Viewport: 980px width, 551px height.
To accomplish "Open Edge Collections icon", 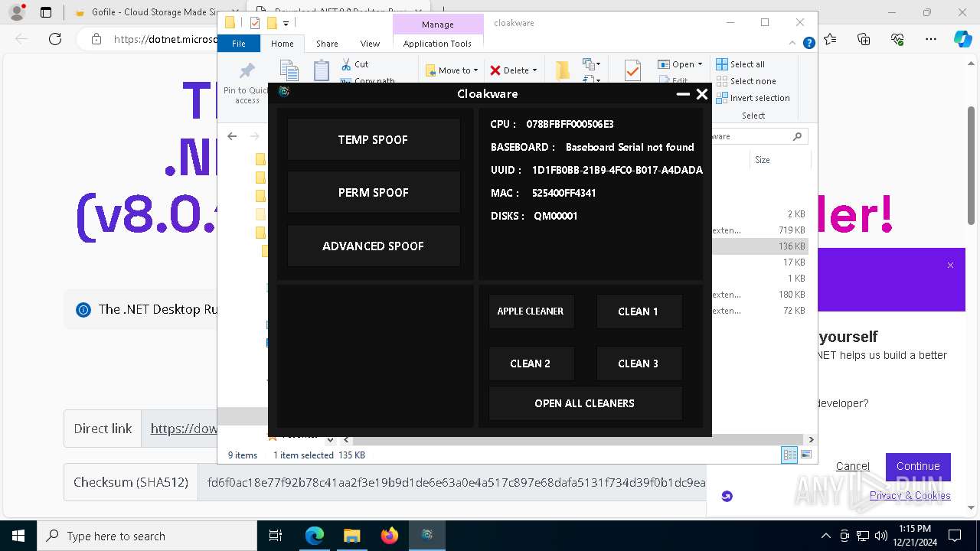I will [x=864, y=39].
